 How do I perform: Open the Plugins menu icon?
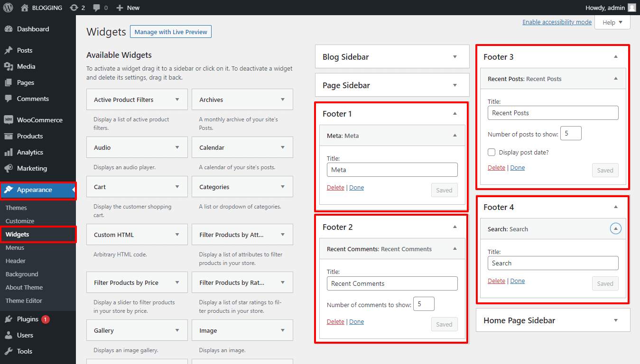(x=9, y=319)
